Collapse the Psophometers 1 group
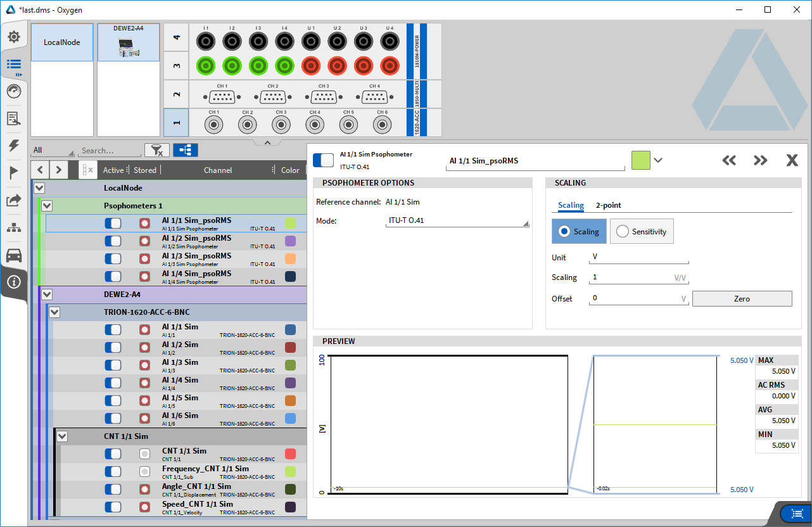Image resolution: width=812 pixels, height=527 pixels. 47,206
